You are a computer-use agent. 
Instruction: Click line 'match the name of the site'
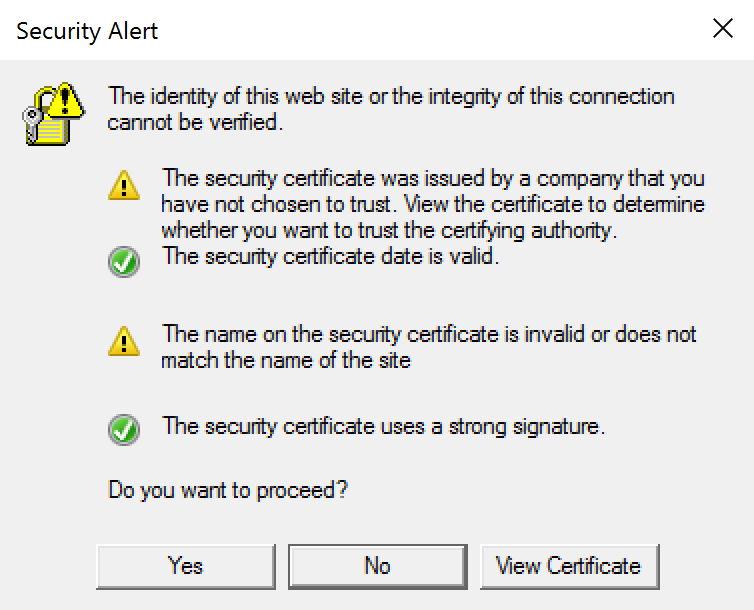point(286,360)
